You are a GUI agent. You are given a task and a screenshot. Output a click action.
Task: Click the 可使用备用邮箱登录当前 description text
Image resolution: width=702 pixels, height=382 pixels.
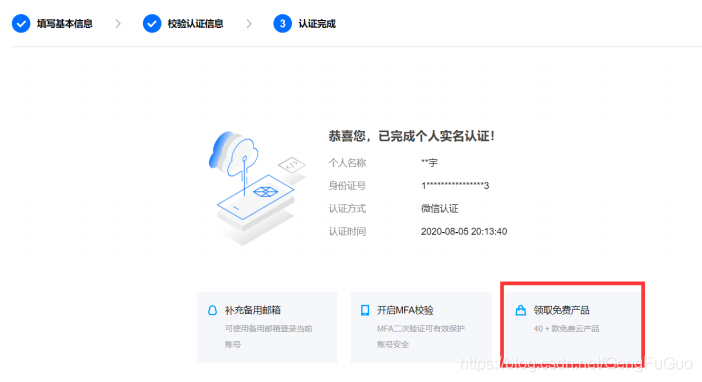click(268, 329)
